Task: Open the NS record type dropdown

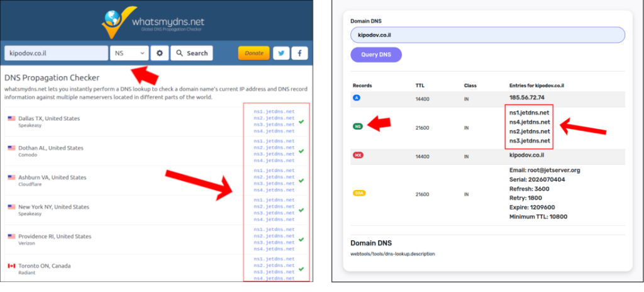Action: 130,53
